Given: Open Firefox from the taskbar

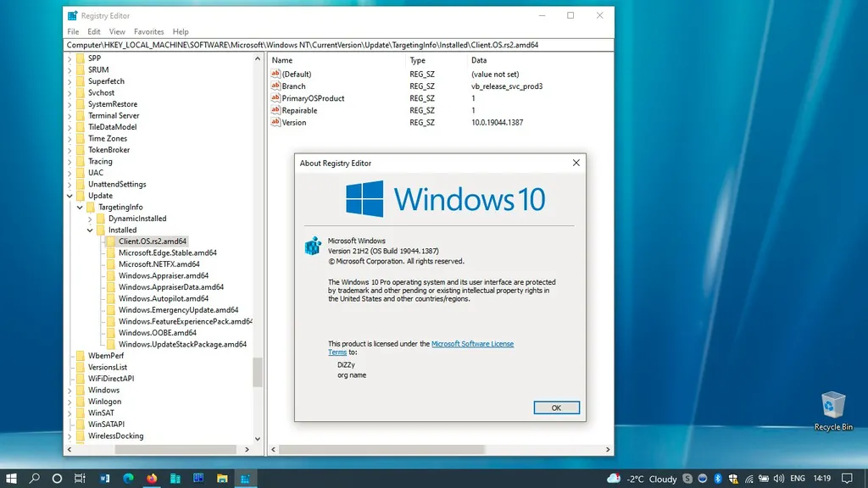Looking at the screenshot, I should click(152, 479).
